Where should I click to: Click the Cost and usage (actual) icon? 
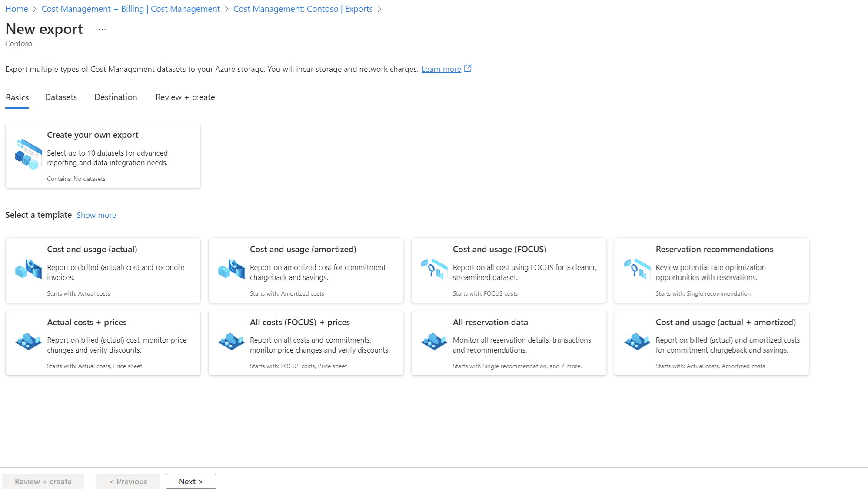(x=28, y=269)
